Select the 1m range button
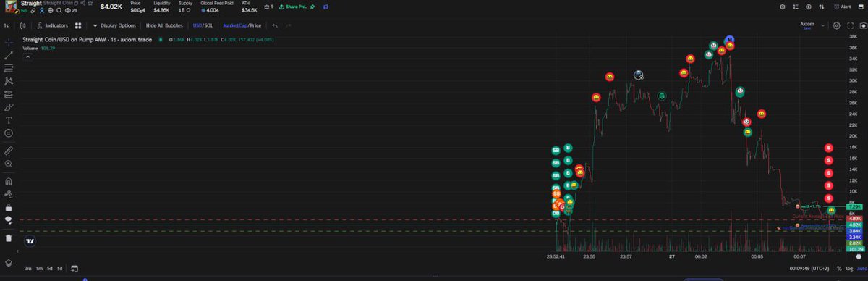 point(39,268)
